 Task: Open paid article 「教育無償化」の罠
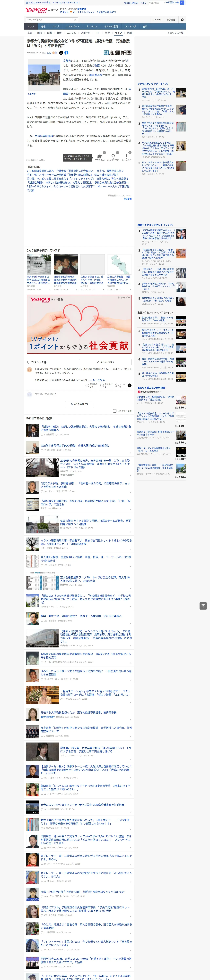(155, 468)
